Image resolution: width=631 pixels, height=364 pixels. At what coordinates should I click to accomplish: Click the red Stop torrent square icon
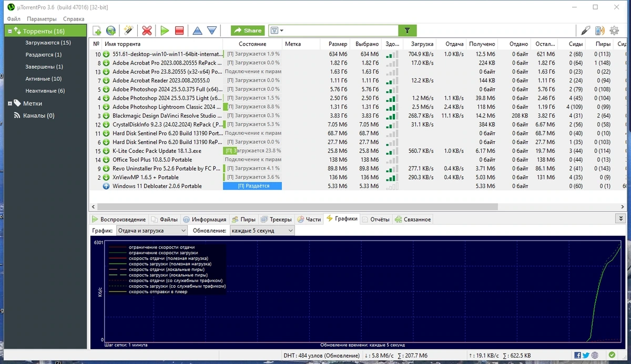click(x=179, y=31)
